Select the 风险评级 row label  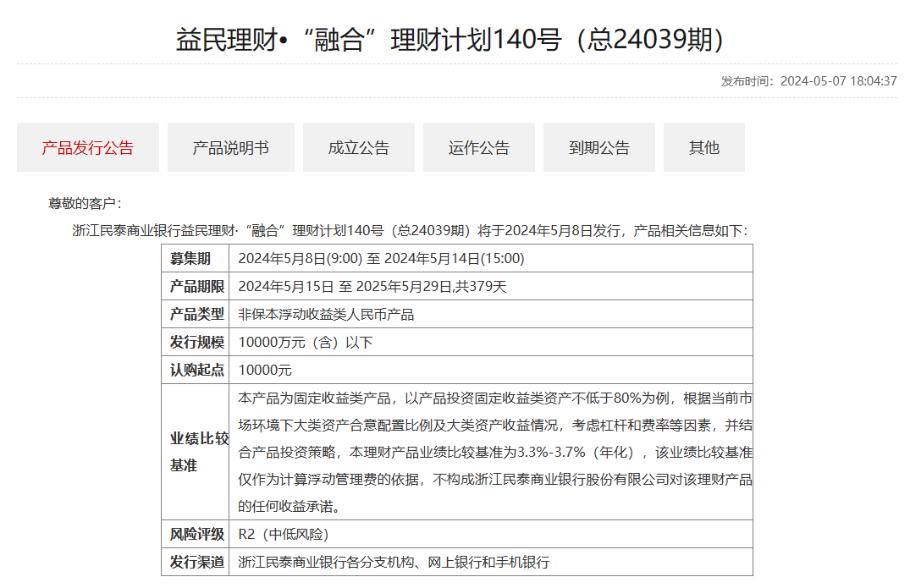[x=196, y=534]
